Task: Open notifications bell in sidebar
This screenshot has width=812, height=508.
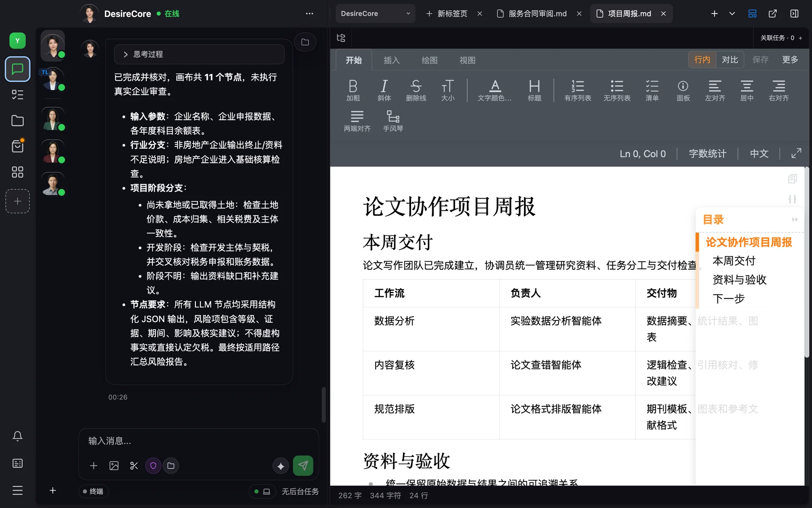Action: click(x=17, y=436)
